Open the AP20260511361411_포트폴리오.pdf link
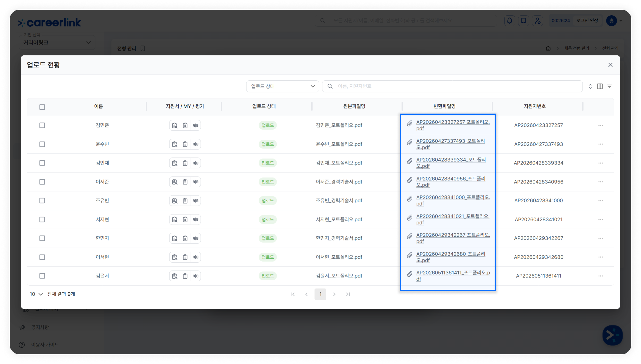 click(x=453, y=276)
